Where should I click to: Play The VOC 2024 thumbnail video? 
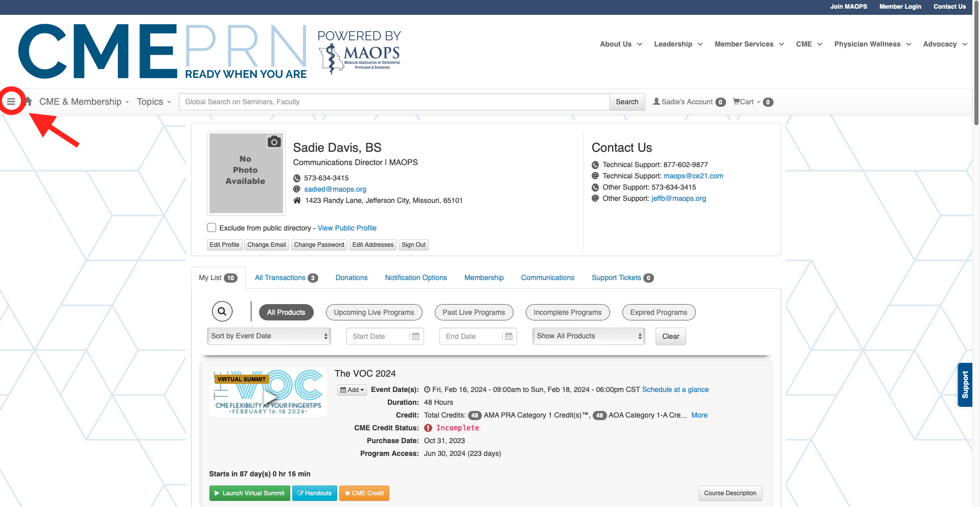[x=269, y=397]
